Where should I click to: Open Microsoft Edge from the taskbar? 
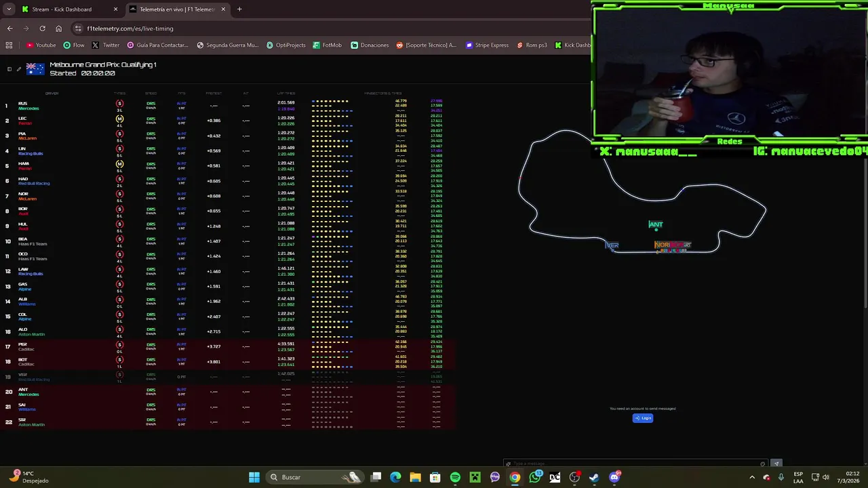395,477
